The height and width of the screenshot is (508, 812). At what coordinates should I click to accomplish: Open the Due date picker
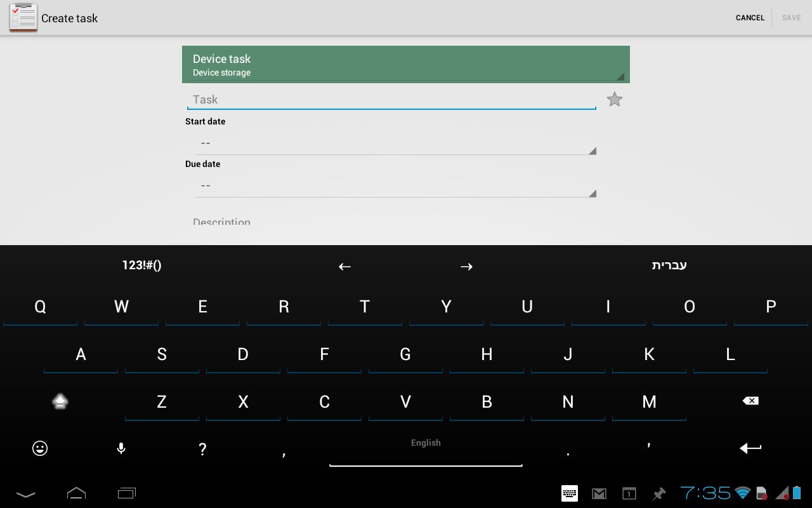pos(395,186)
